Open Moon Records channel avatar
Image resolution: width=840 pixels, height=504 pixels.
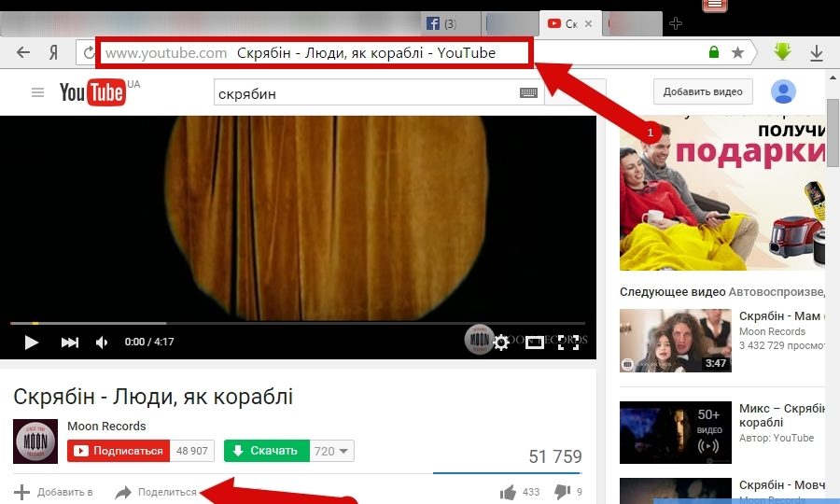point(35,441)
